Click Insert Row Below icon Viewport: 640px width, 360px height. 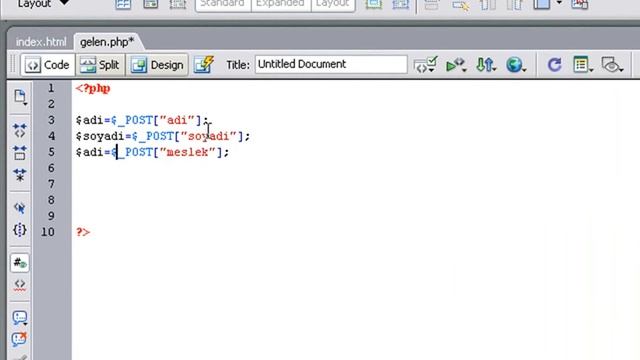460,4
